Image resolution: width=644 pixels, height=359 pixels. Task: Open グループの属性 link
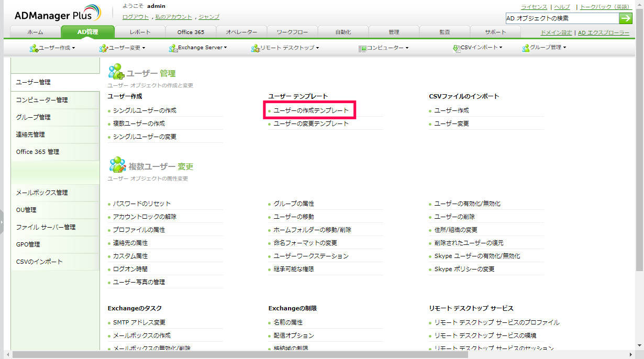pos(294,204)
